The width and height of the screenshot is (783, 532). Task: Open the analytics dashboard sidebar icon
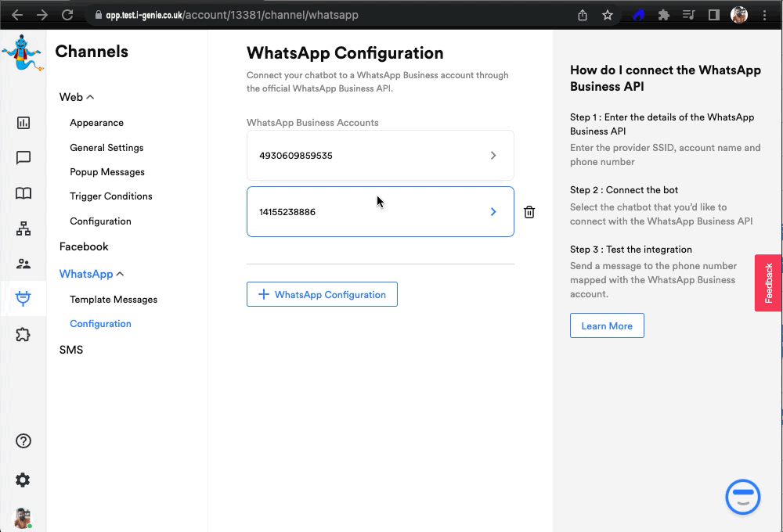coord(23,122)
